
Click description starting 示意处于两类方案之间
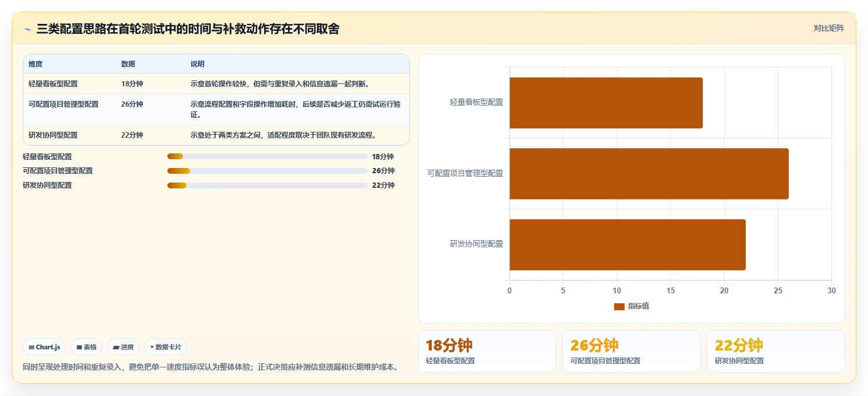[x=283, y=135]
